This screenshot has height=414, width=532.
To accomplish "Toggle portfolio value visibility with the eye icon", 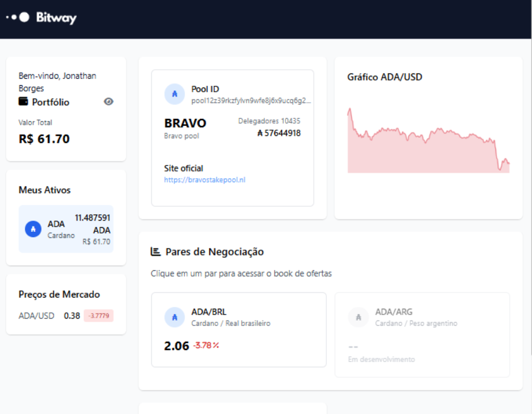I will tap(108, 102).
